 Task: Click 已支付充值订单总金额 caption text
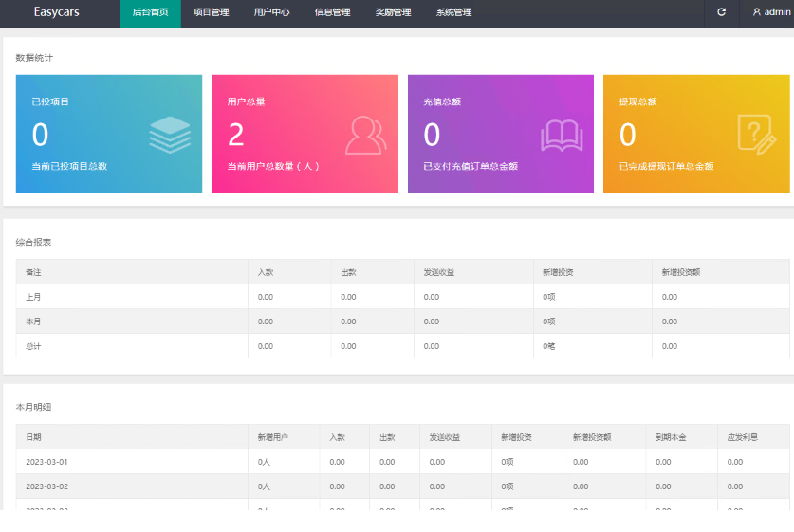[471, 166]
